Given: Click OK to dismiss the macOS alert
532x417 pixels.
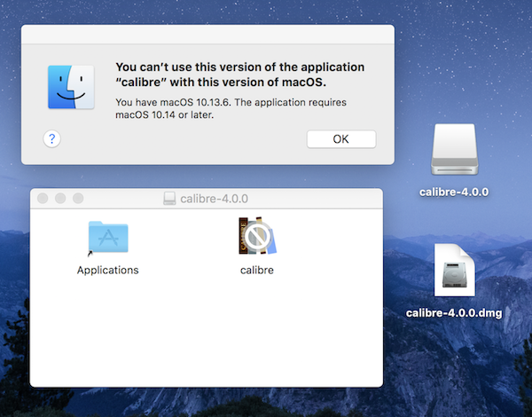Looking at the screenshot, I should point(341,139).
